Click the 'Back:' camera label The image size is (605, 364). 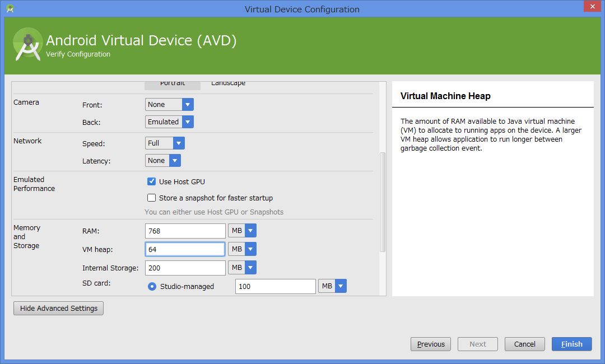91,122
